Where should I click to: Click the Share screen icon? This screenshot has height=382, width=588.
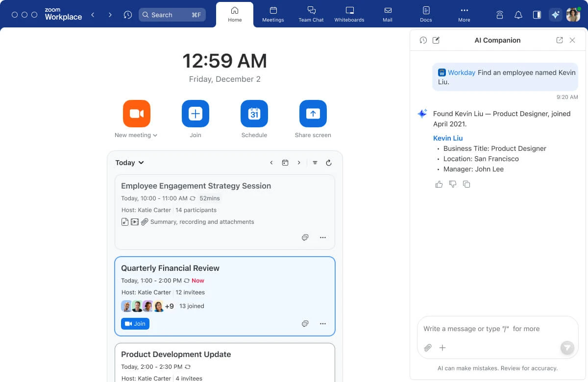tap(313, 114)
